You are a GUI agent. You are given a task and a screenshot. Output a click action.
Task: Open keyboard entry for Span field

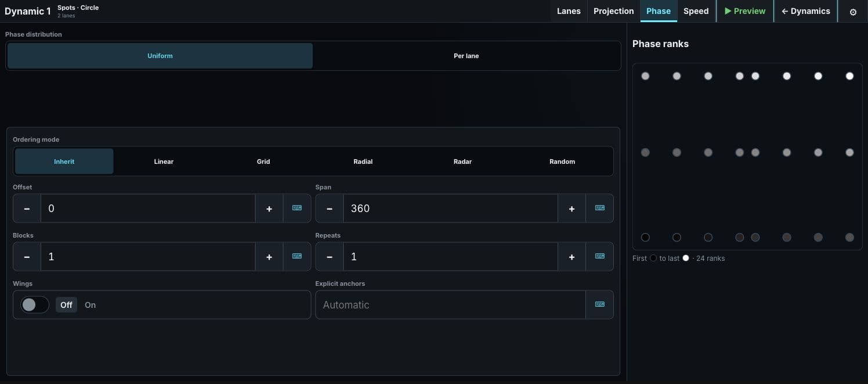[599, 208]
